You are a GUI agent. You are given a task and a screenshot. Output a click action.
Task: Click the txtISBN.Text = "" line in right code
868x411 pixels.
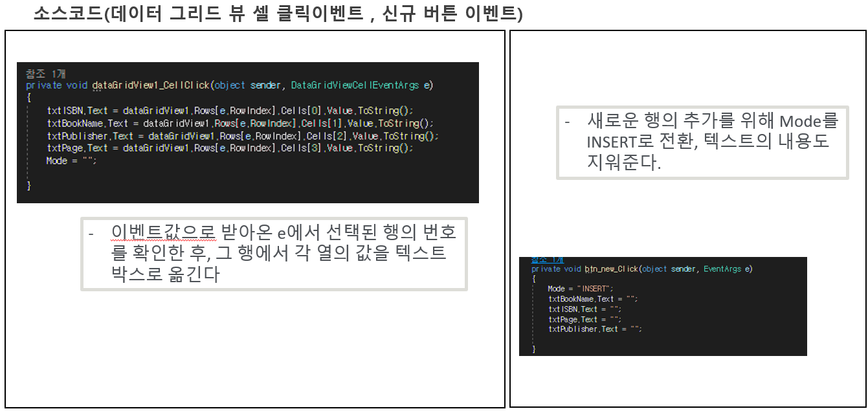coord(584,309)
